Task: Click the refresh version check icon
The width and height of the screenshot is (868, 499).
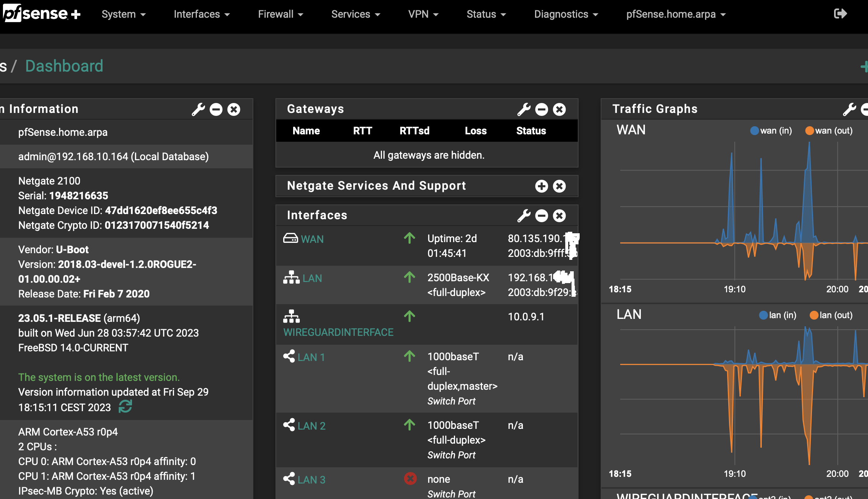Action: point(125,407)
